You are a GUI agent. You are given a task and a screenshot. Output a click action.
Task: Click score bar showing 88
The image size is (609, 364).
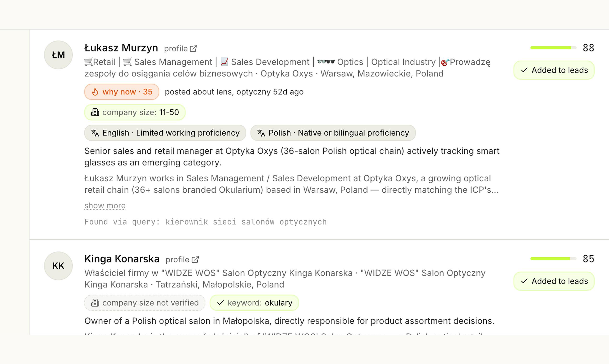pos(553,48)
